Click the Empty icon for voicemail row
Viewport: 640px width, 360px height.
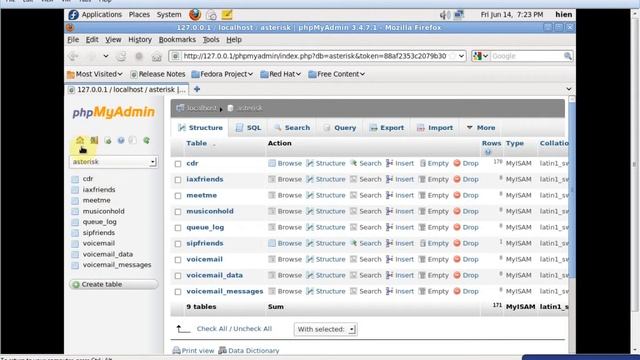(x=422, y=259)
